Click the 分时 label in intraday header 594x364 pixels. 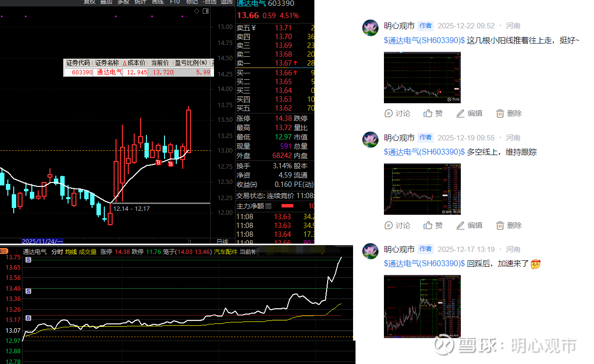(x=57, y=252)
